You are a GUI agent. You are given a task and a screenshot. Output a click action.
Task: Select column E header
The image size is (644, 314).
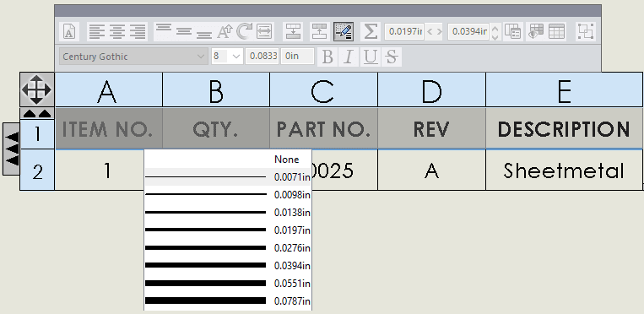tap(565, 90)
